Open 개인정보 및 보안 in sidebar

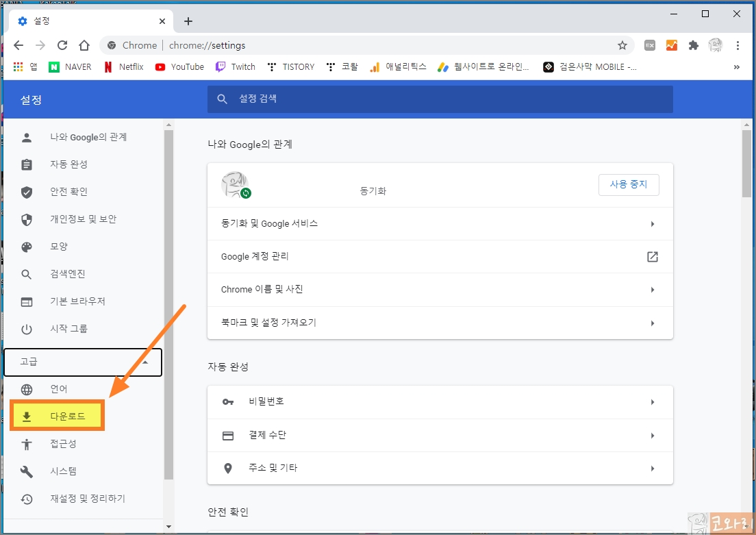[x=83, y=219]
